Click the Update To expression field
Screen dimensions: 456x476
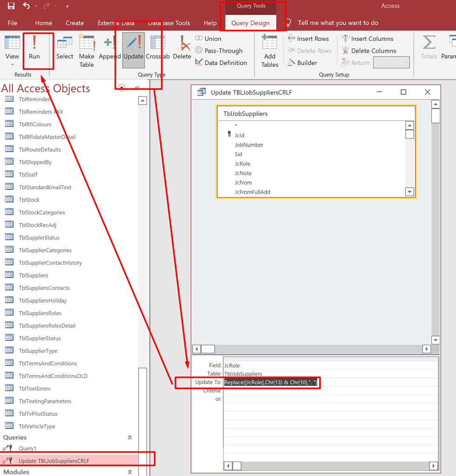271,382
